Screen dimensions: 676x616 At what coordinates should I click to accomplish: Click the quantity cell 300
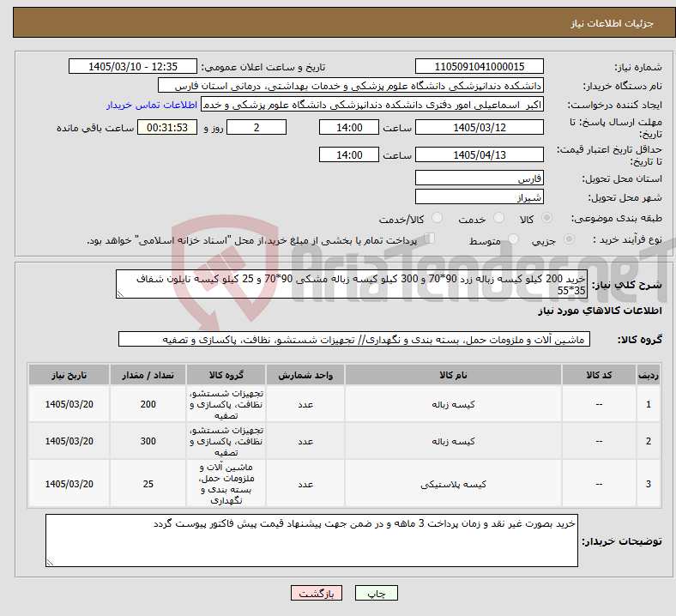click(148, 441)
